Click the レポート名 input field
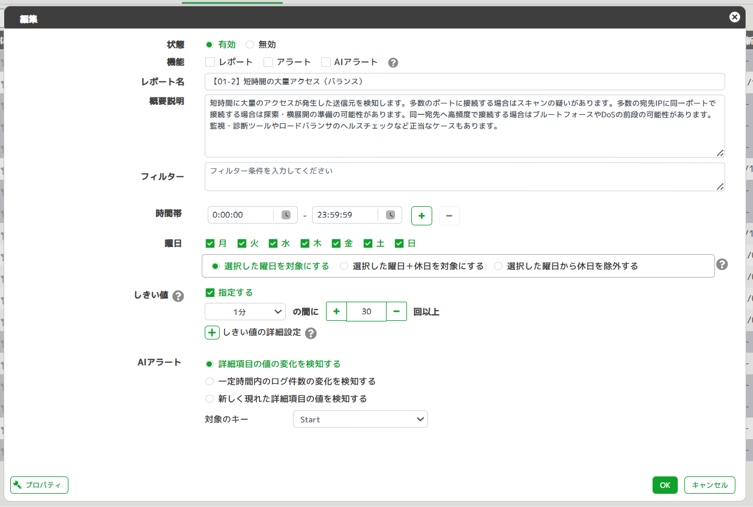 point(464,82)
